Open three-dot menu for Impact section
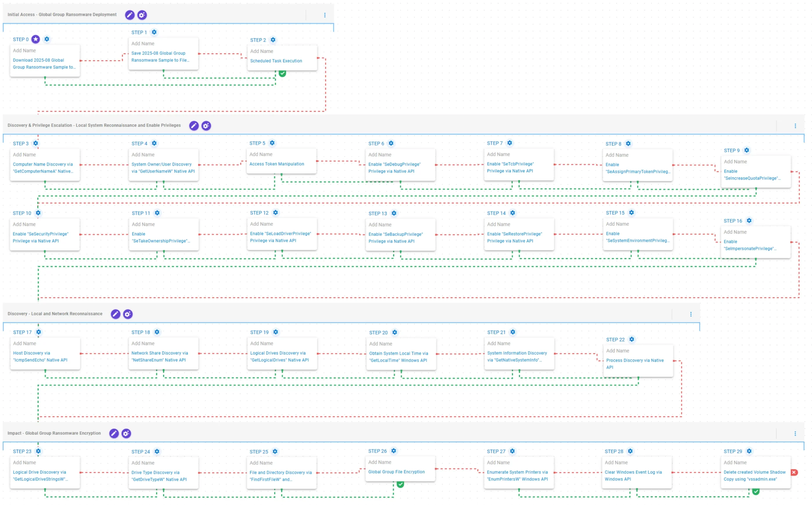The width and height of the screenshot is (812, 505). coord(795,434)
